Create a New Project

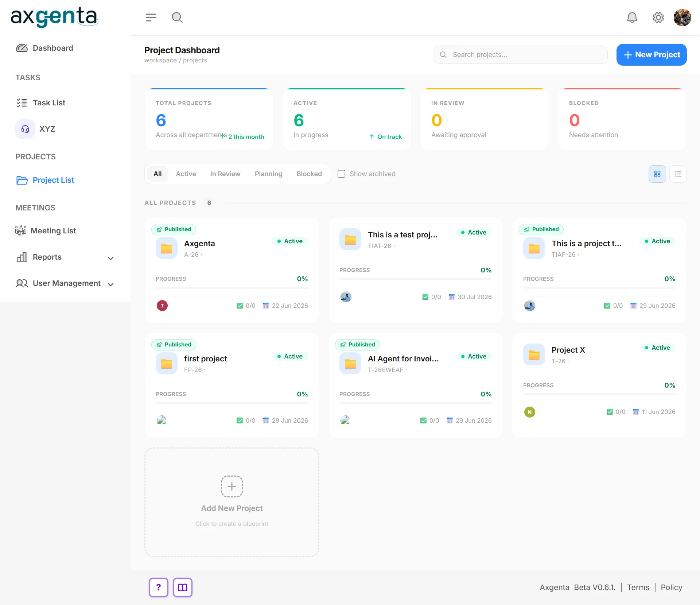pos(652,55)
